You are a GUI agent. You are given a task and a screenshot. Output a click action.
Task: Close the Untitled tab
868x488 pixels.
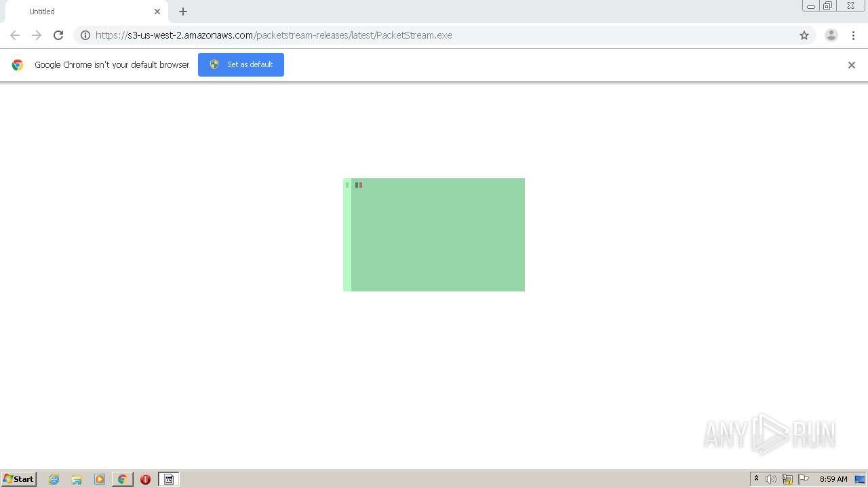click(x=157, y=12)
